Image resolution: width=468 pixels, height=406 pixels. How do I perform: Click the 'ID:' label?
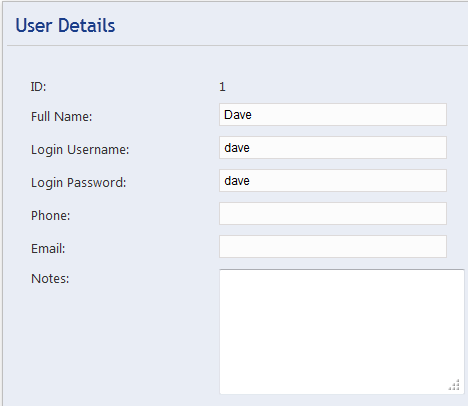tap(38, 87)
